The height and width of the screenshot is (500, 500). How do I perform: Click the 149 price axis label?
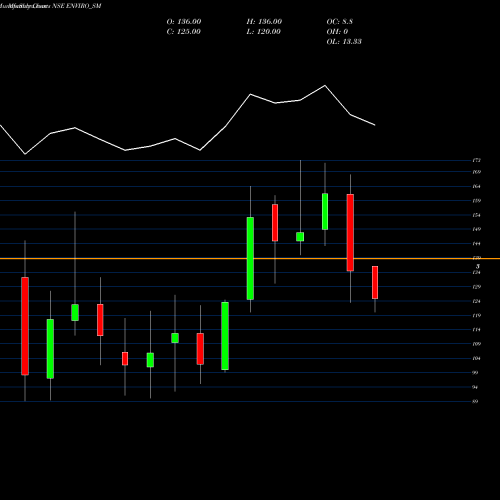click(477, 229)
